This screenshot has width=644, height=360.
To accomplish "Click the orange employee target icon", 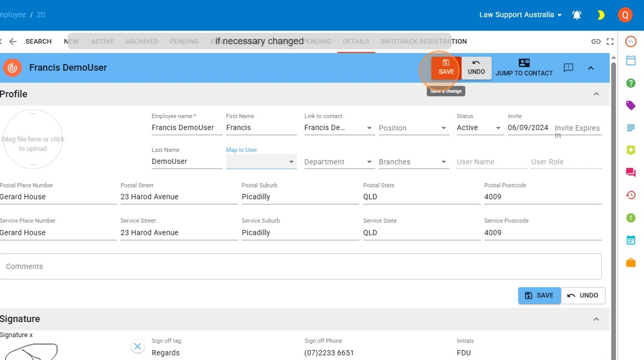I will point(12,68).
